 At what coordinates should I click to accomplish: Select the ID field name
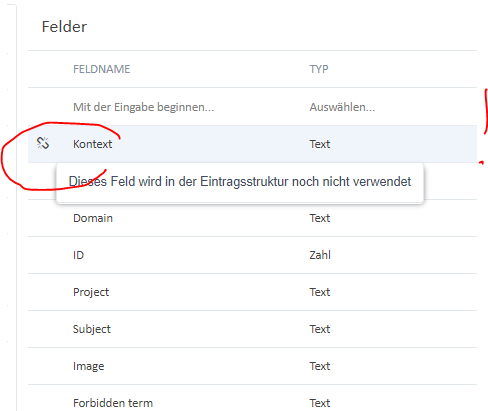click(78, 255)
